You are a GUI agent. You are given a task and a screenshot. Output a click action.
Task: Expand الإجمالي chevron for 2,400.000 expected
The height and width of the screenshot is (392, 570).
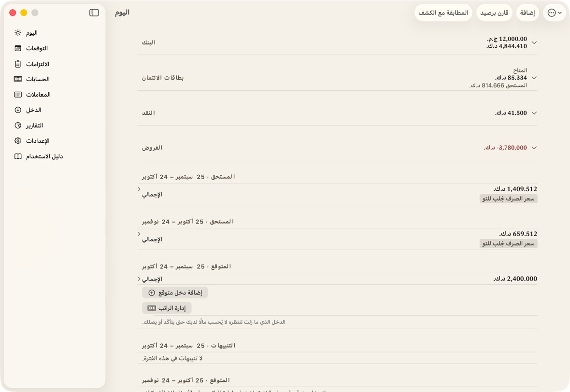pyautogui.click(x=139, y=279)
